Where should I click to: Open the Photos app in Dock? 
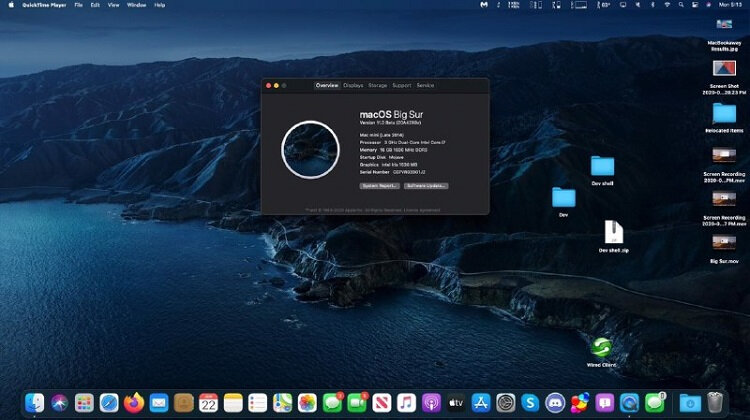[308, 403]
